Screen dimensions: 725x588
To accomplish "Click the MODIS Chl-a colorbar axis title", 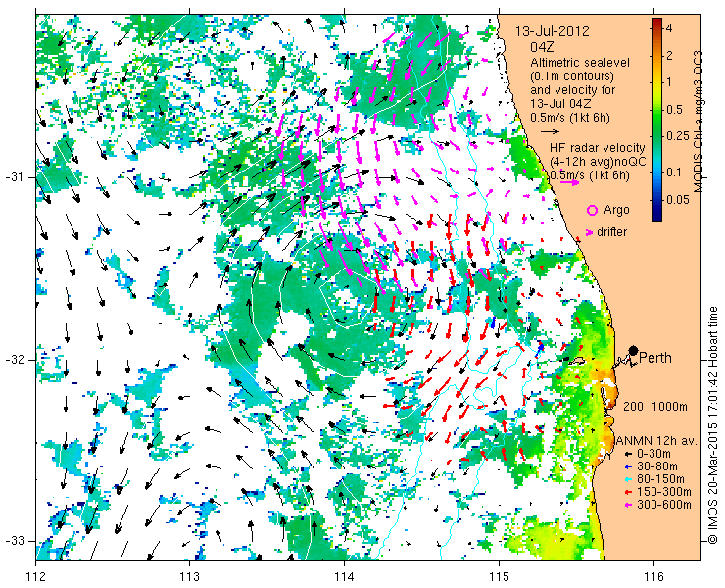I will 699,122.
